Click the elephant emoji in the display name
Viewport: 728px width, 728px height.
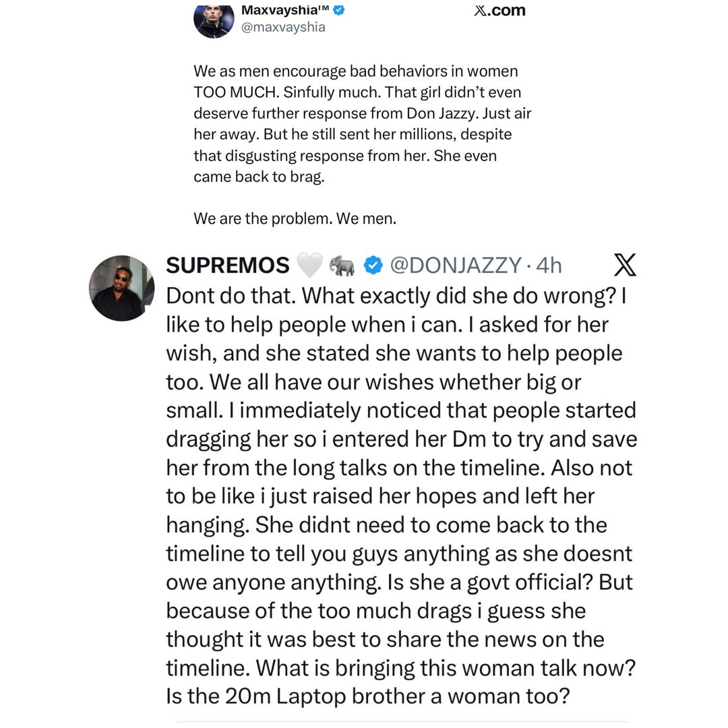click(x=342, y=266)
